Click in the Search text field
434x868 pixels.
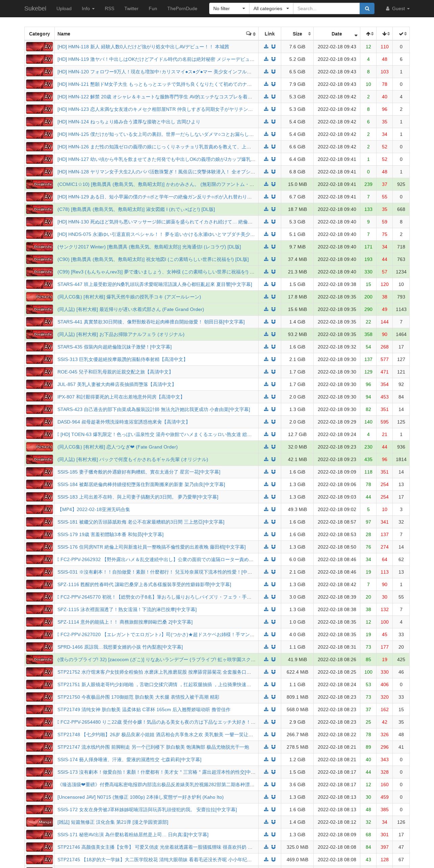[326, 8]
